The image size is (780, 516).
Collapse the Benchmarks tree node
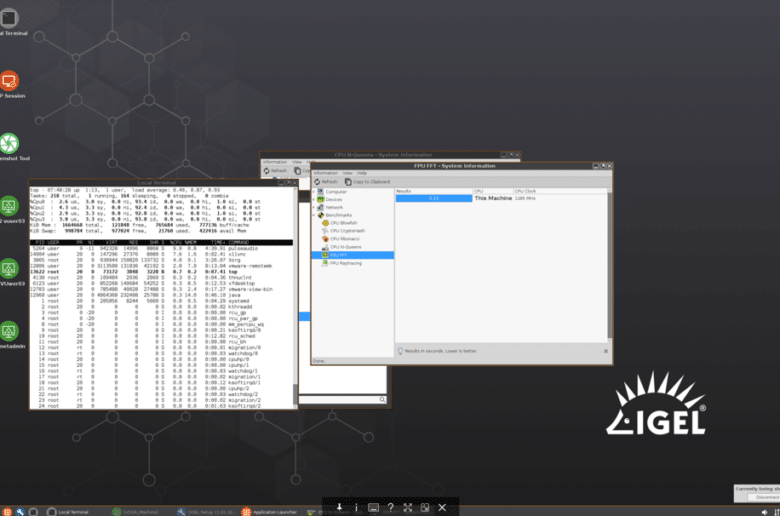314,215
